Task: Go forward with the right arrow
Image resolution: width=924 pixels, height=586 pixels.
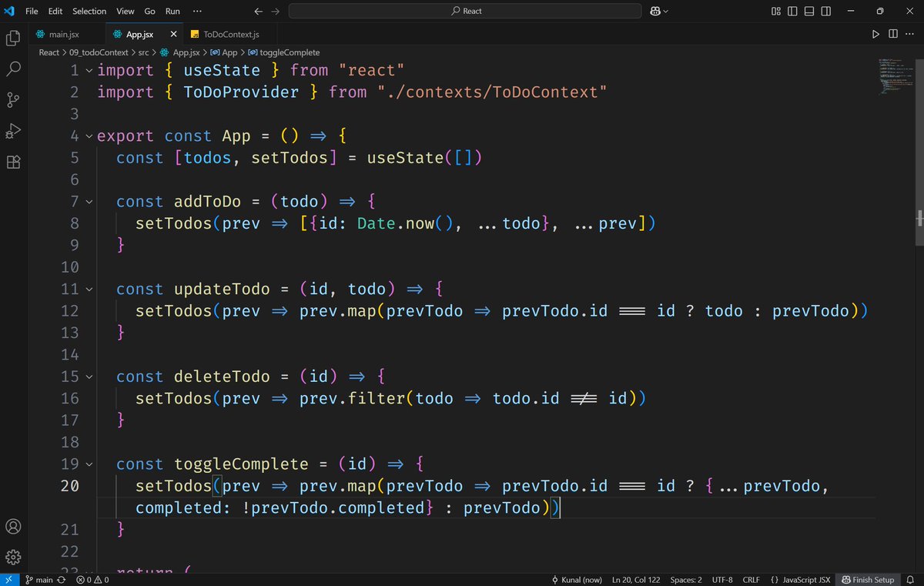Action: 275,12
